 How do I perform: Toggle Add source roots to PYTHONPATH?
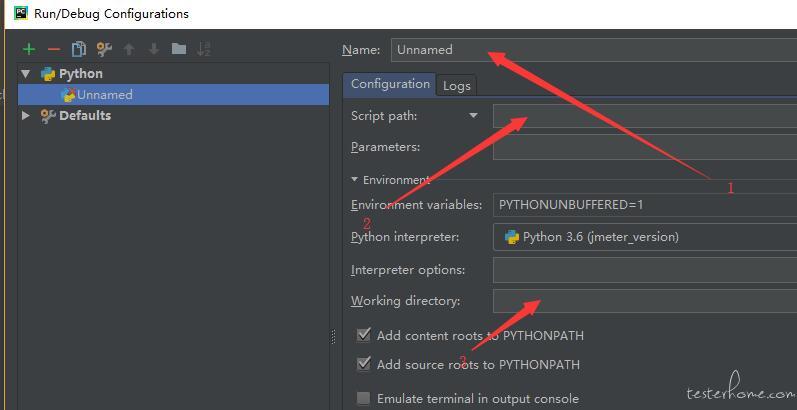point(363,364)
